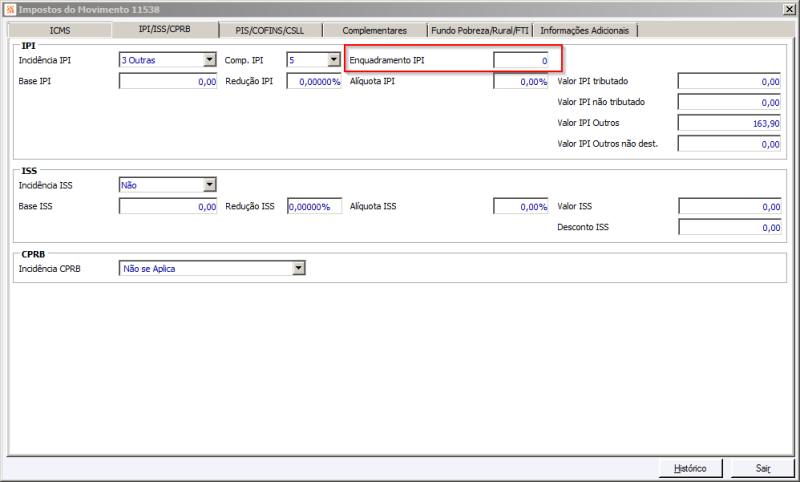Open the PIS/COFINS/CSLL tab
Image resolution: width=800 pixels, height=482 pixels.
point(270,31)
